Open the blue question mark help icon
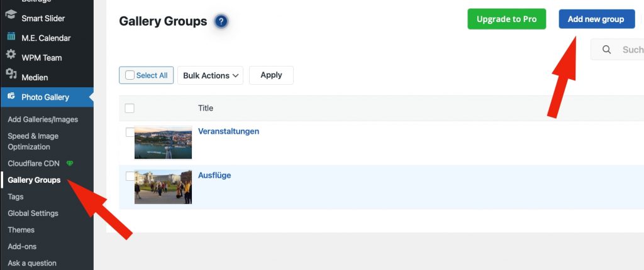The height and width of the screenshot is (270, 644). click(x=221, y=22)
